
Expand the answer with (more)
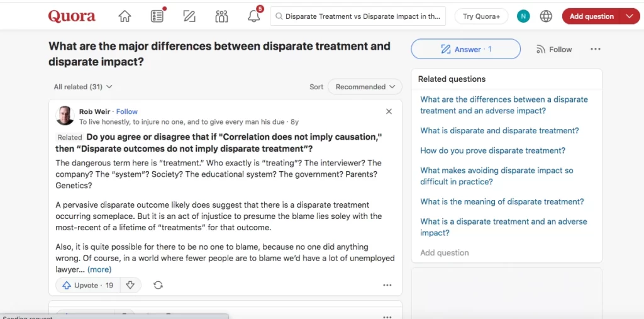(x=99, y=270)
